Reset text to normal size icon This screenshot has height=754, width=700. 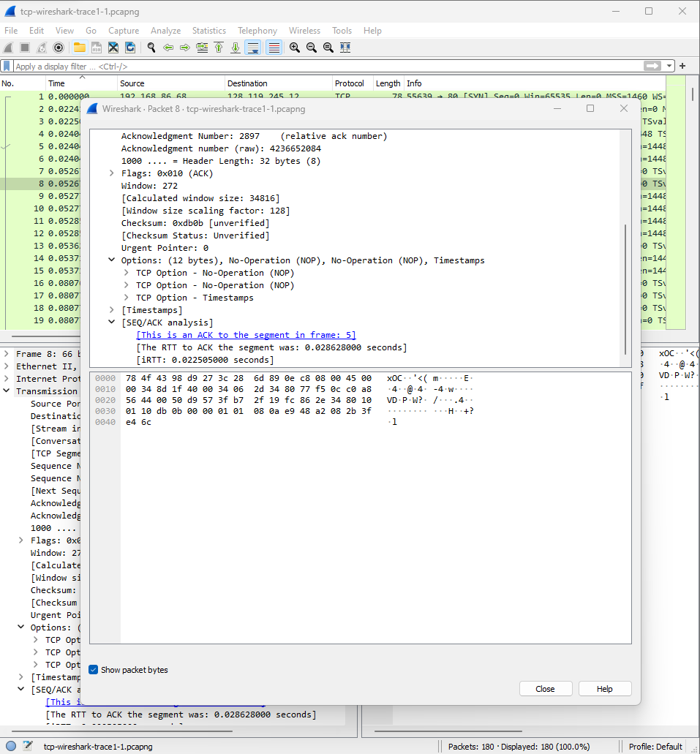tap(328, 48)
